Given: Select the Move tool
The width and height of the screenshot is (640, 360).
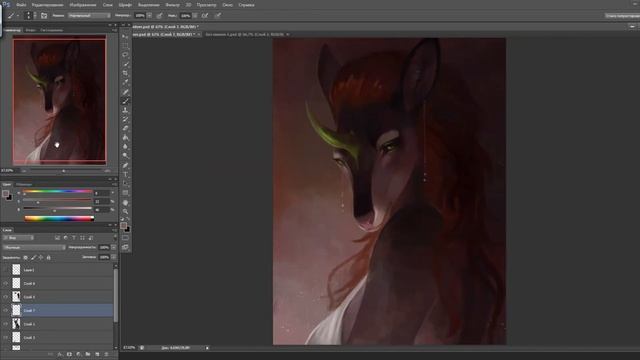Looking at the screenshot, I should (125, 36).
